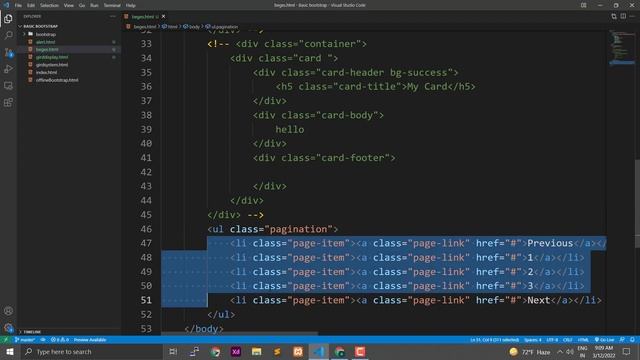Open the View menu

[69, 5]
